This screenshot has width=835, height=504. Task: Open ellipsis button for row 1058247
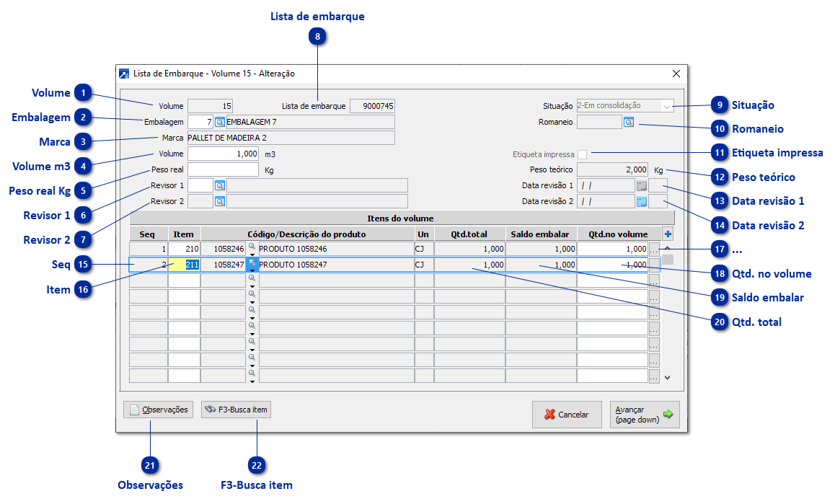[654, 265]
